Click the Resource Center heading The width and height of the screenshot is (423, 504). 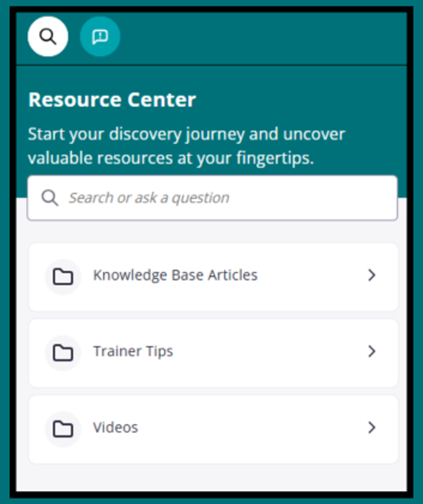click(x=112, y=100)
